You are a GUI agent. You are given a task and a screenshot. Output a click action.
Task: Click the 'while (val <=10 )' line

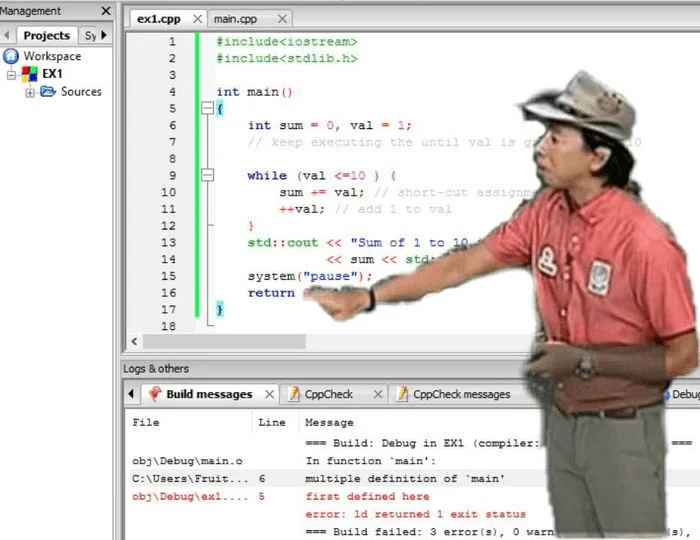point(322,175)
